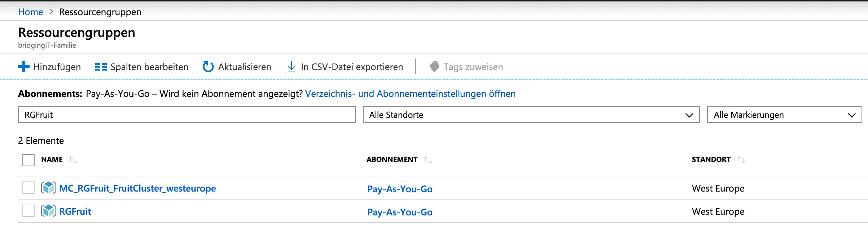Screen dimensions: 868x240
Task: Open the MC_RGFruit_FruitCluster_westeurope resource group
Action: pos(137,188)
